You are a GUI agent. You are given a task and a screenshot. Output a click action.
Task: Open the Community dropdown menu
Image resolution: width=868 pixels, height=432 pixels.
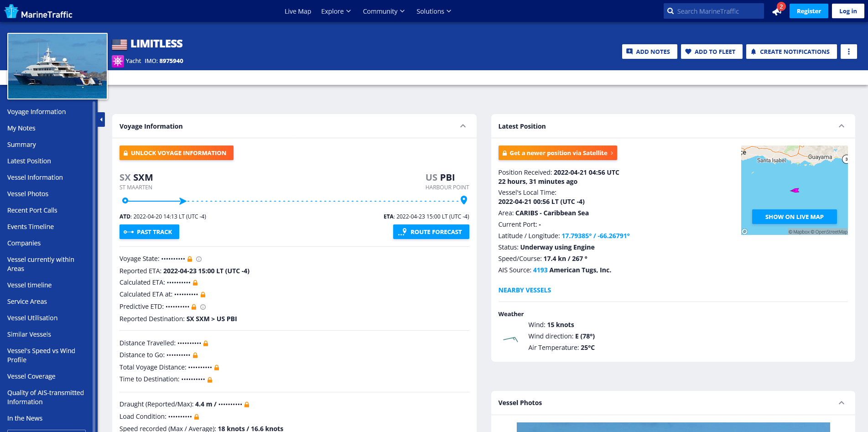pos(384,11)
